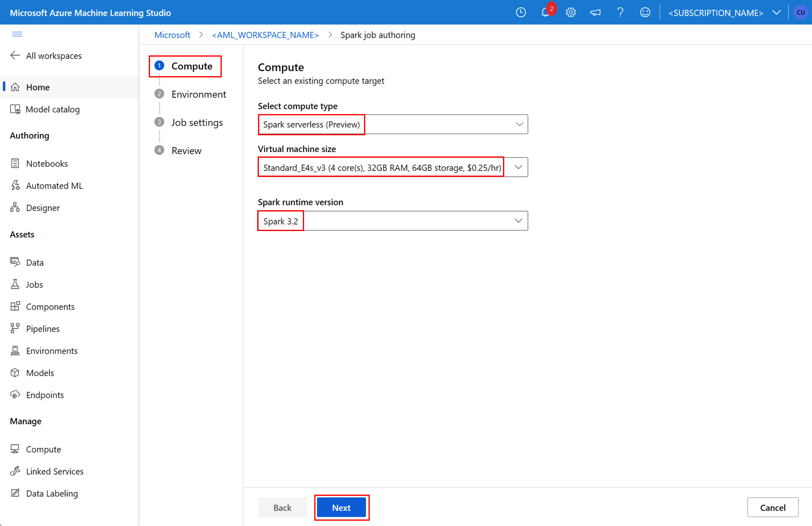This screenshot has width=812, height=526.
Task: Open Pipelines assets section
Action: [x=42, y=328]
